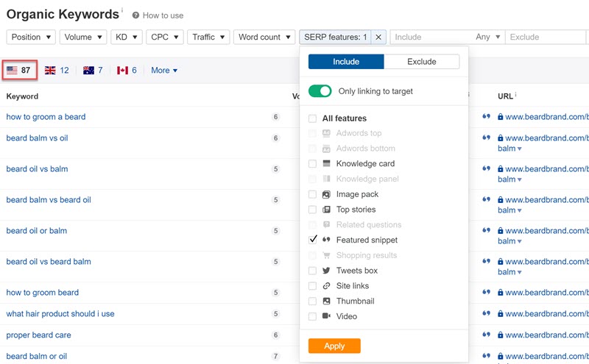Click the Knowledge card feature icon
Image resolution: width=589 pixels, height=364 pixels.
pyautogui.click(x=326, y=163)
